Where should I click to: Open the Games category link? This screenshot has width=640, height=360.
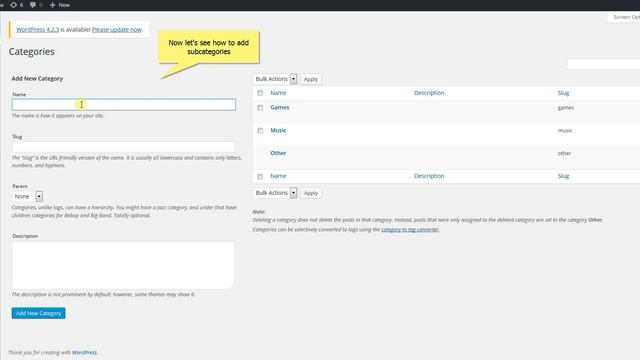pyautogui.click(x=280, y=107)
